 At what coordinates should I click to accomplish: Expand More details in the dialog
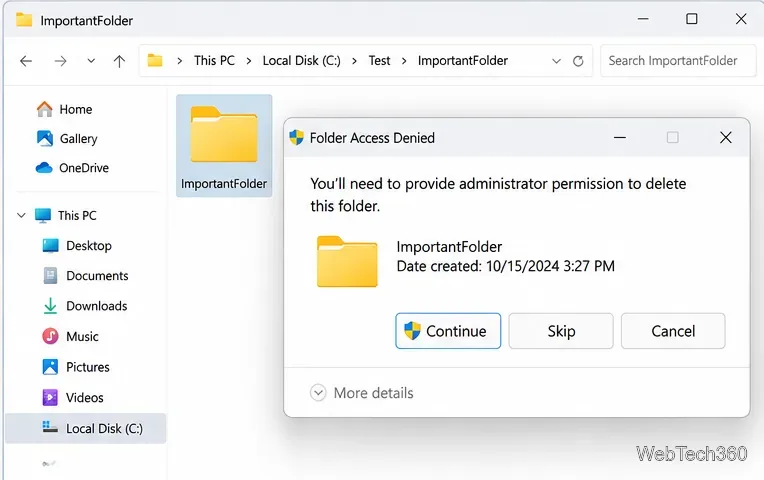[362, 393]
